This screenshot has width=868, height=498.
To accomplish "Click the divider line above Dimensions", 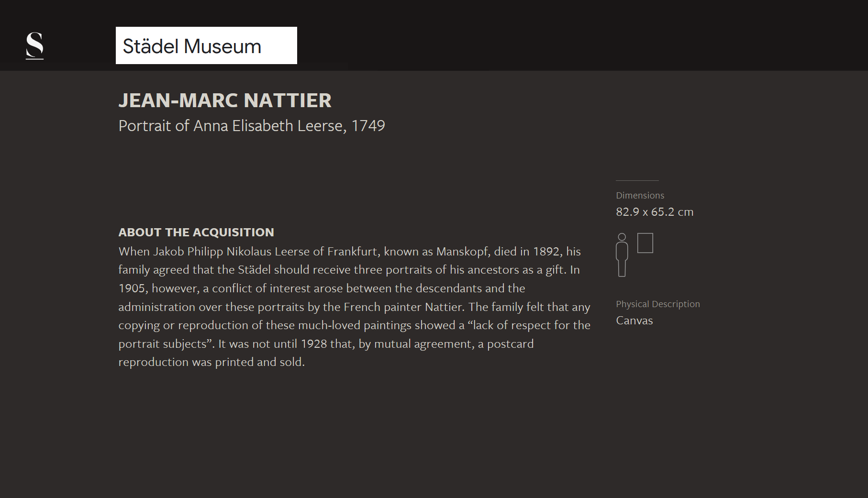I will (637, 180).
